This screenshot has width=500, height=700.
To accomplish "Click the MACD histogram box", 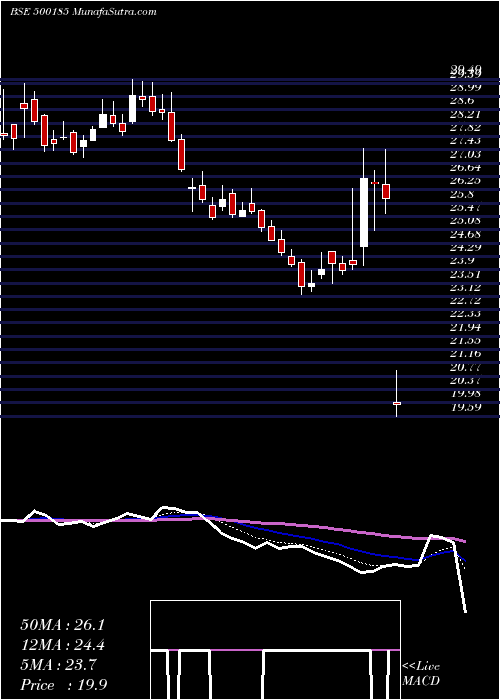I will click(275, 650).
